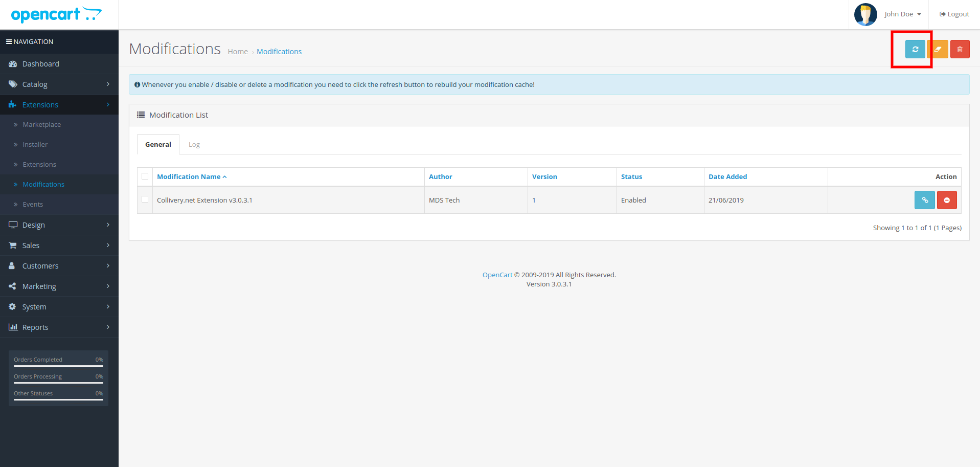
Task: Click the blue link icon for Collivery.net
Action: pyautogui.click(x=924, y=200)
